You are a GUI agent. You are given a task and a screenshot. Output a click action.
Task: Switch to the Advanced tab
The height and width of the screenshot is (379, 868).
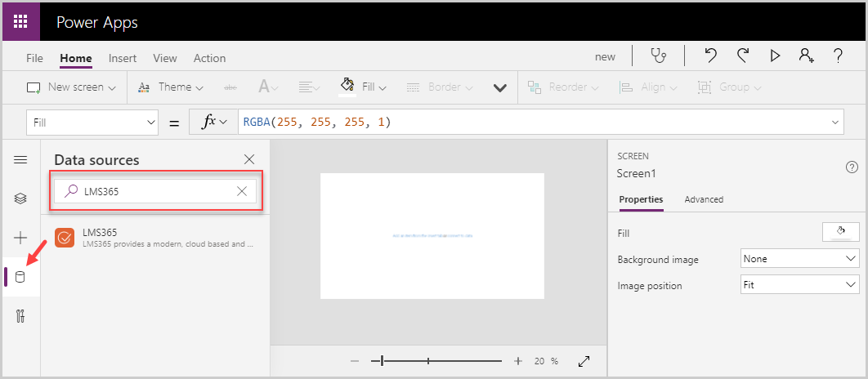[703, 199]
